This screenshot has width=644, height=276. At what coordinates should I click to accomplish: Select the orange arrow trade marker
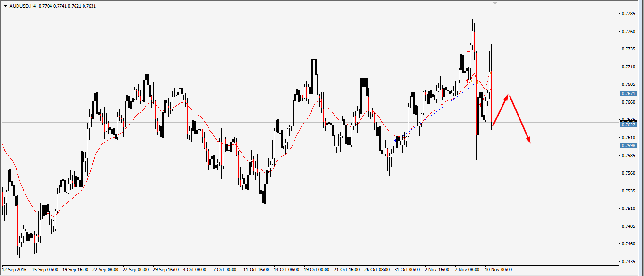pyautogui.click(x=470, y=81)
